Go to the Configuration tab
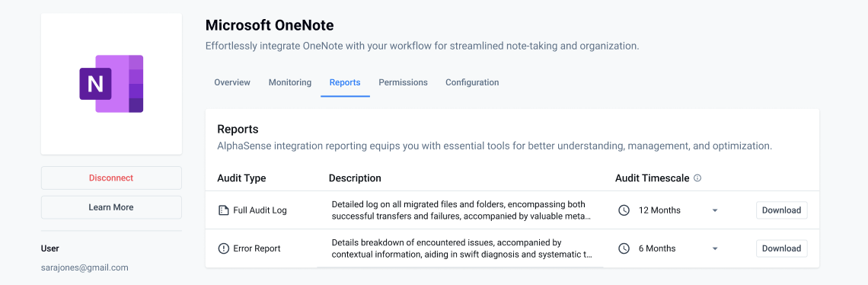868x285 pixels. pyautogui.click(x=472, y=82)
